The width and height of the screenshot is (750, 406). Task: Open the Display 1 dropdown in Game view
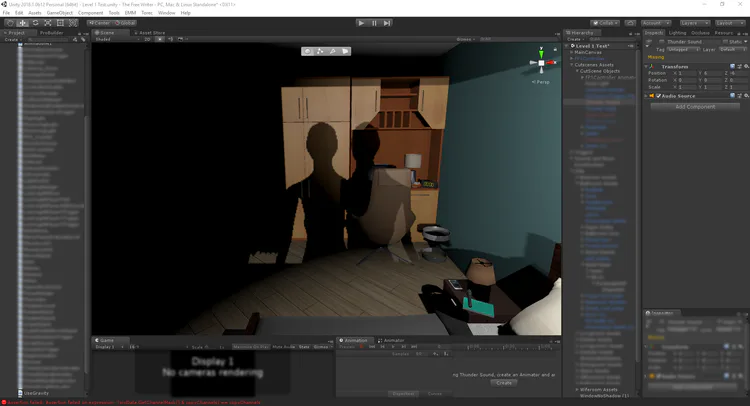(110, 347)
